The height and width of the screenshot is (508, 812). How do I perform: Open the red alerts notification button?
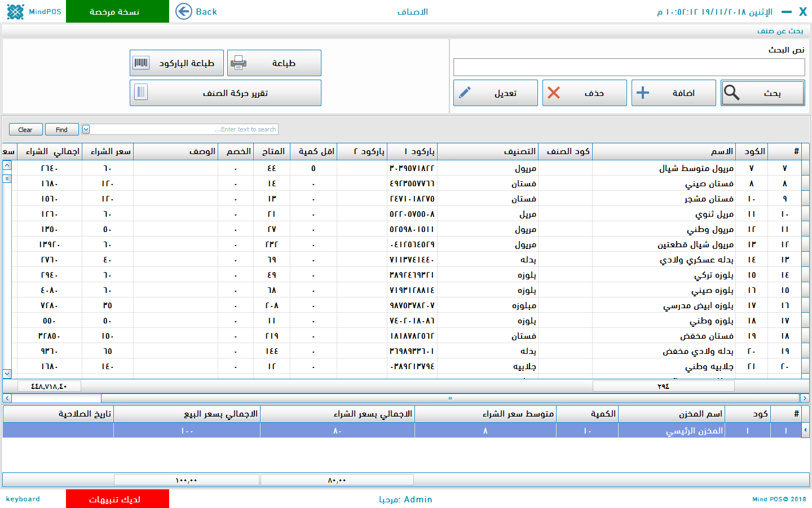pos(117,499)
